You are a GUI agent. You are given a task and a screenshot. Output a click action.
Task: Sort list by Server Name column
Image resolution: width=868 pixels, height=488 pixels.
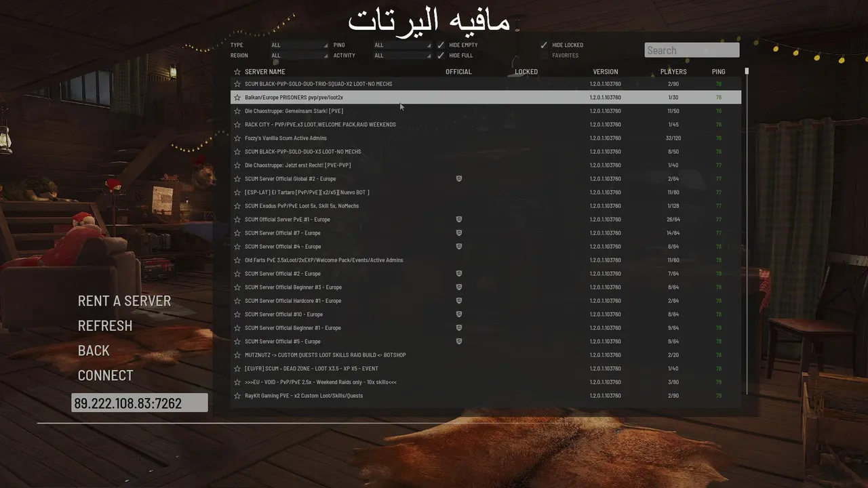click(264, 72)
